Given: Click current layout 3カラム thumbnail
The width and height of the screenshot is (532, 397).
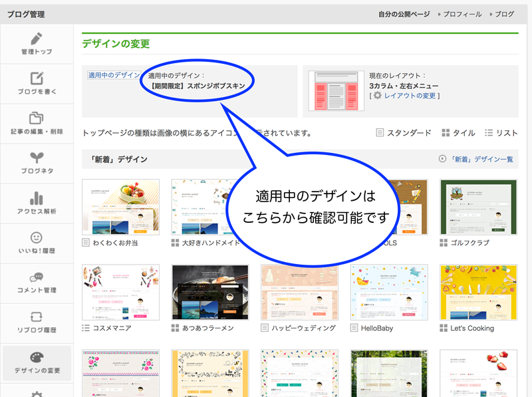Looking at the screenshot, I should click(x=336, y=91).
